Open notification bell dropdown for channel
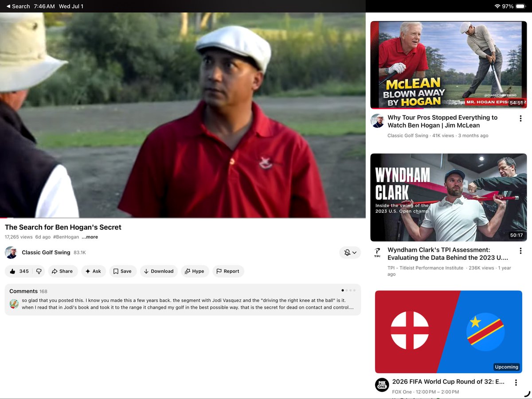 coord(350,253)
